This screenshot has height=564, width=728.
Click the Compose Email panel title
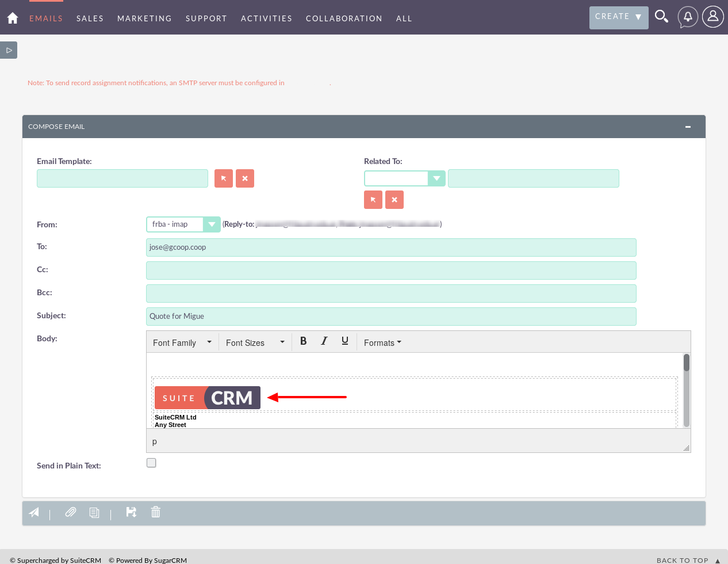(x=56, y=127)
